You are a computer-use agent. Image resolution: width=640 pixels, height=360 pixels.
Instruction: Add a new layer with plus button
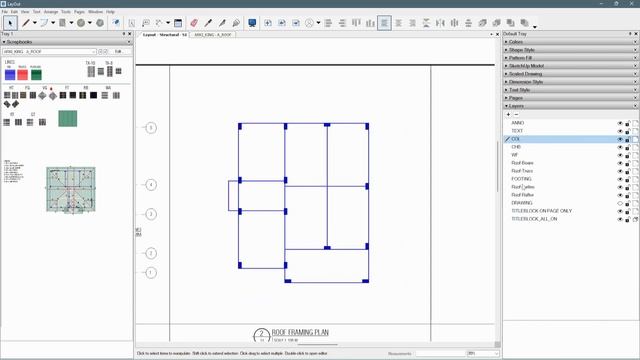[x=508, y=115]
